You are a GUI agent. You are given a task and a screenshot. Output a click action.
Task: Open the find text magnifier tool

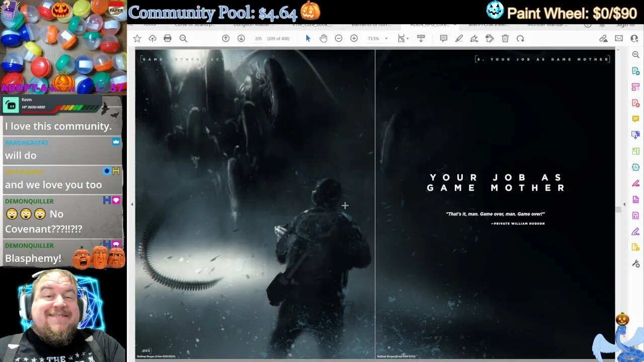pos(183,39)
